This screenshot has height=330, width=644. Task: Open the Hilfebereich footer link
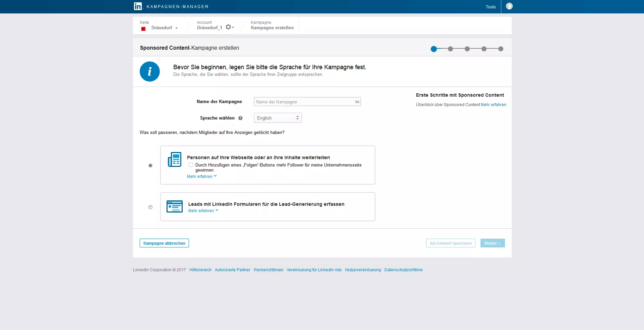click(200, 270)
